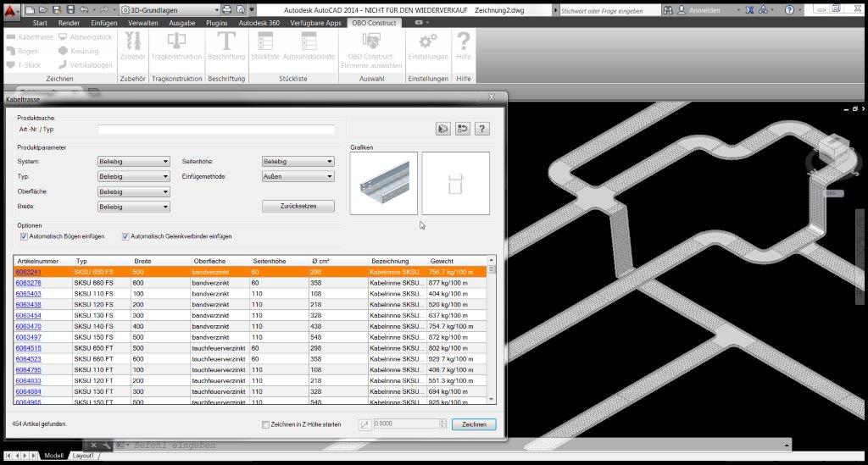Open the Breite dropdown
Viewport: 868px width, 465px height.
(133, 207)
